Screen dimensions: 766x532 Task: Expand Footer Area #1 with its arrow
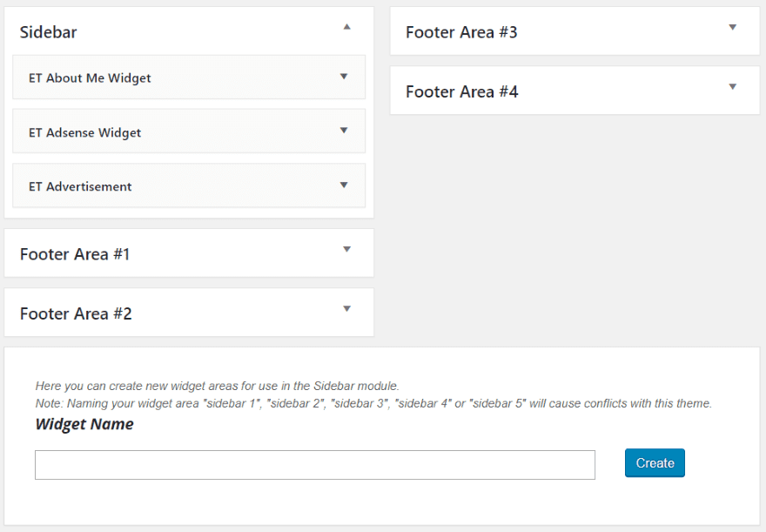346,250
